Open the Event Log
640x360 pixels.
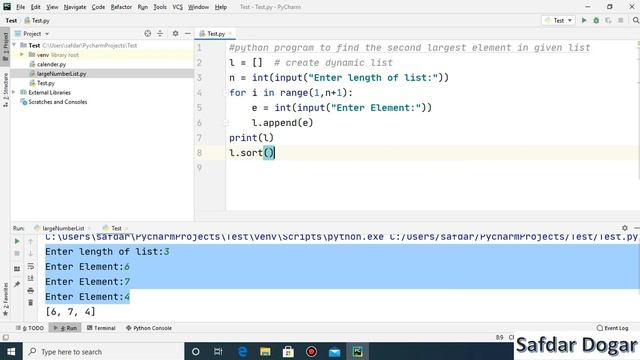tap(612, 328)
